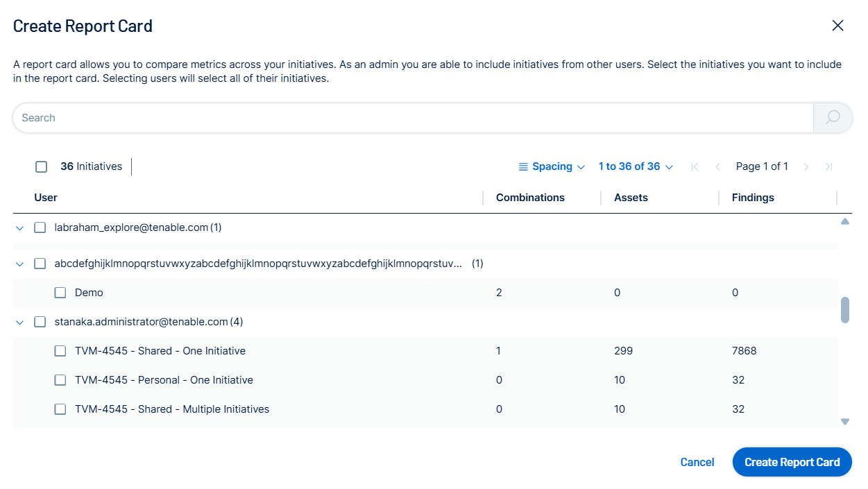Screen dimensions: 868x489
Task: Click the Cancel link
Action: [697, 463]
